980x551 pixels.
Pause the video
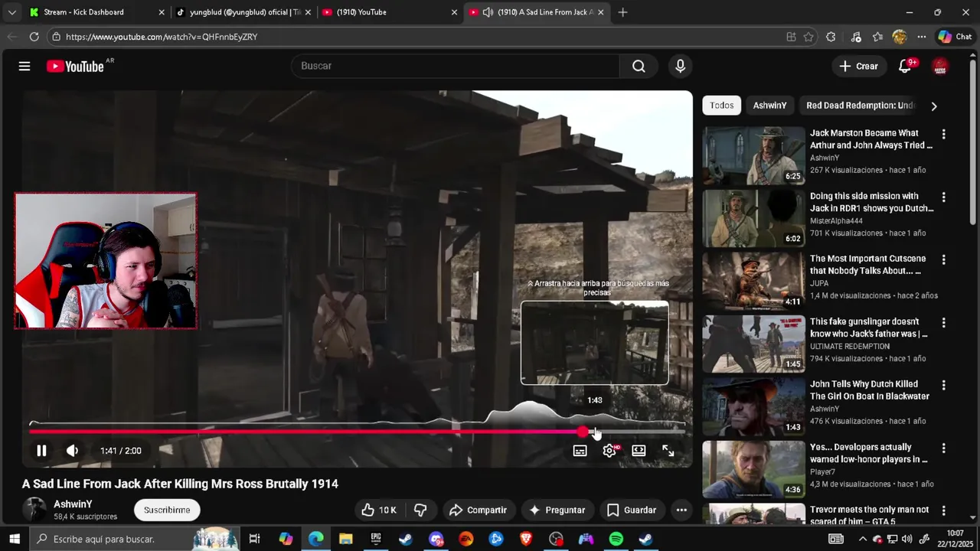pos(41,451)
